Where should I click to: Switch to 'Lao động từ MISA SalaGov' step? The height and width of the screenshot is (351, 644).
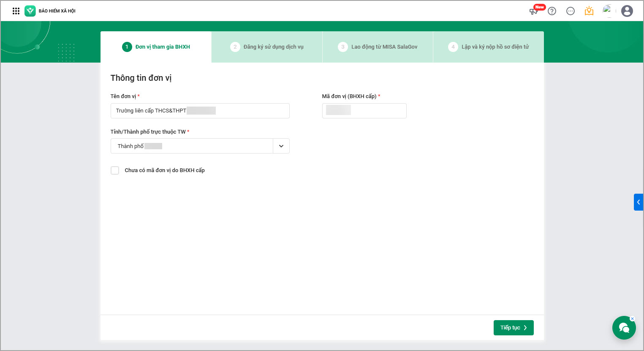point(378,47)
